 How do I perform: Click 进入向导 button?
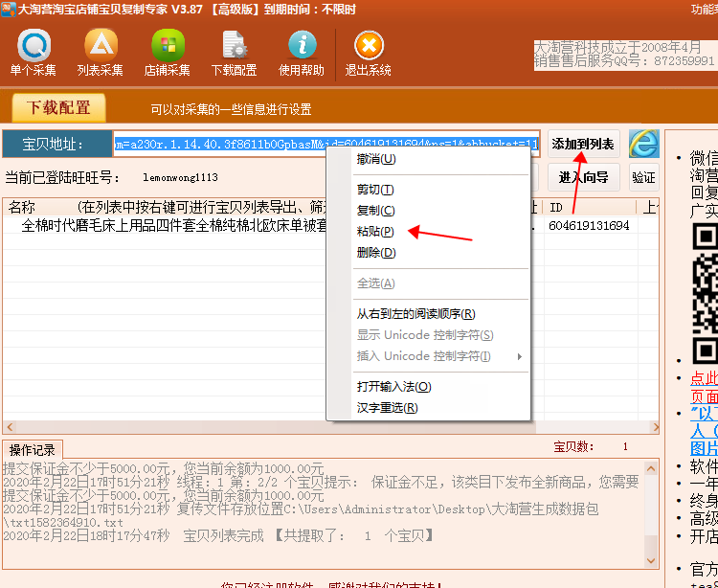pos(583,177)
